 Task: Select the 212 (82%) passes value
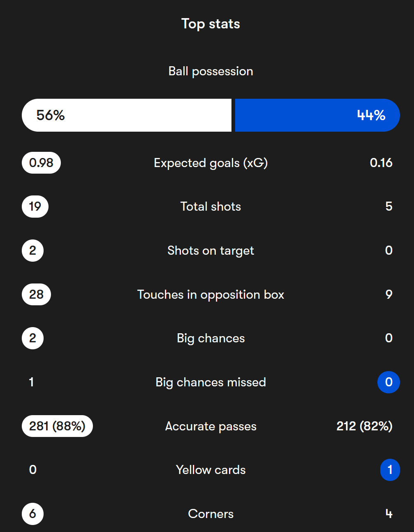click(x=364, y=426)
